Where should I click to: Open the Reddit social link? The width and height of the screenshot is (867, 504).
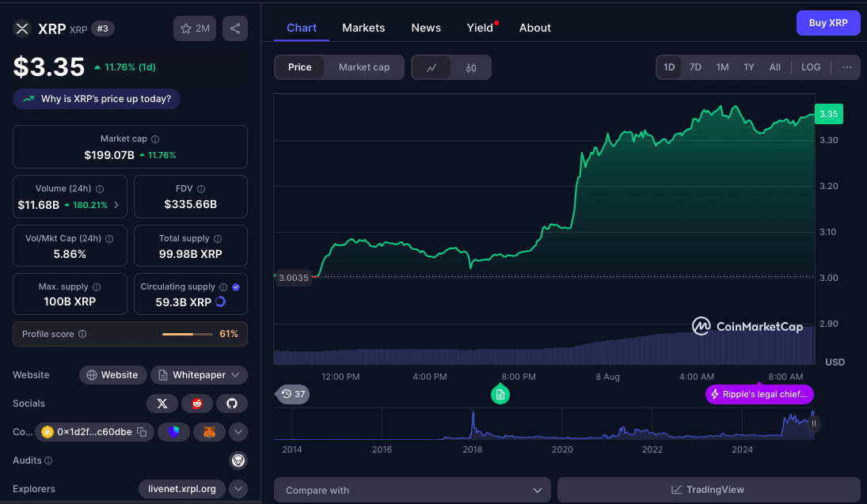click(197, 404)
